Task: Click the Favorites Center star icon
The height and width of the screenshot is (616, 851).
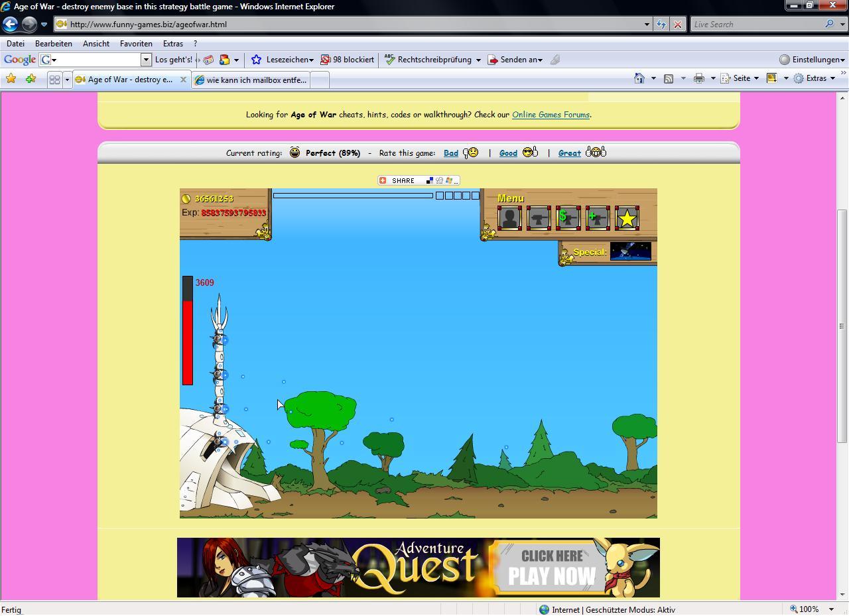Action: point(11,79)
